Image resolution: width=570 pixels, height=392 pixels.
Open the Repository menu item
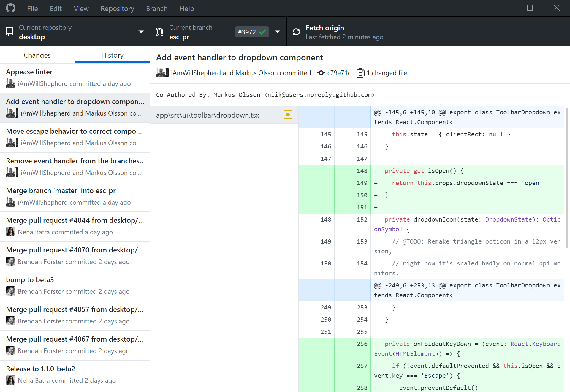[x=116, y=8]
